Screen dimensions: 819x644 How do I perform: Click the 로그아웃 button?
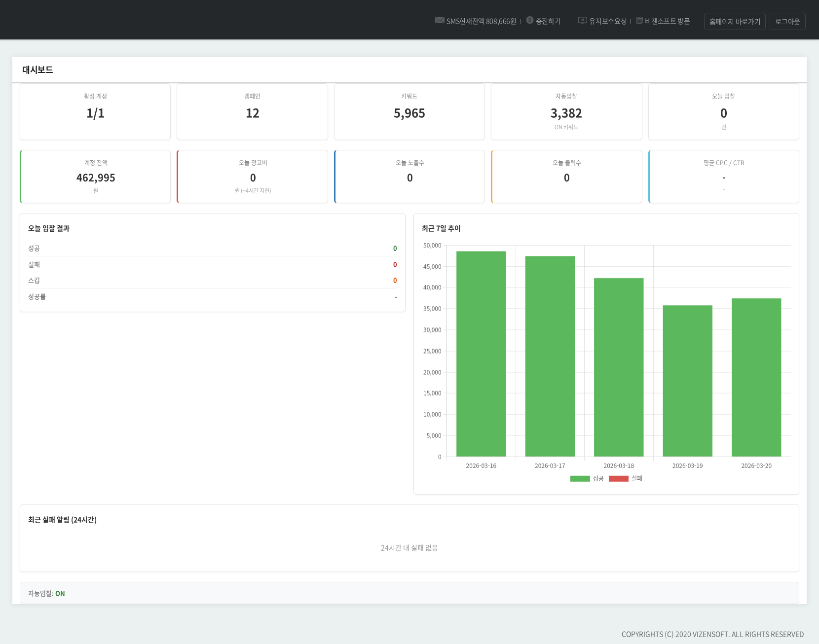787,22
